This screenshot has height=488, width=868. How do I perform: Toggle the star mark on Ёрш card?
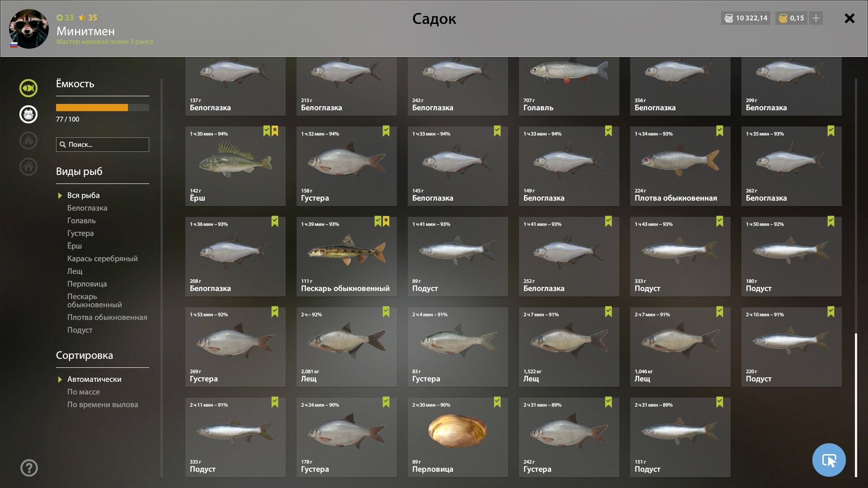(x=275, y=131)
